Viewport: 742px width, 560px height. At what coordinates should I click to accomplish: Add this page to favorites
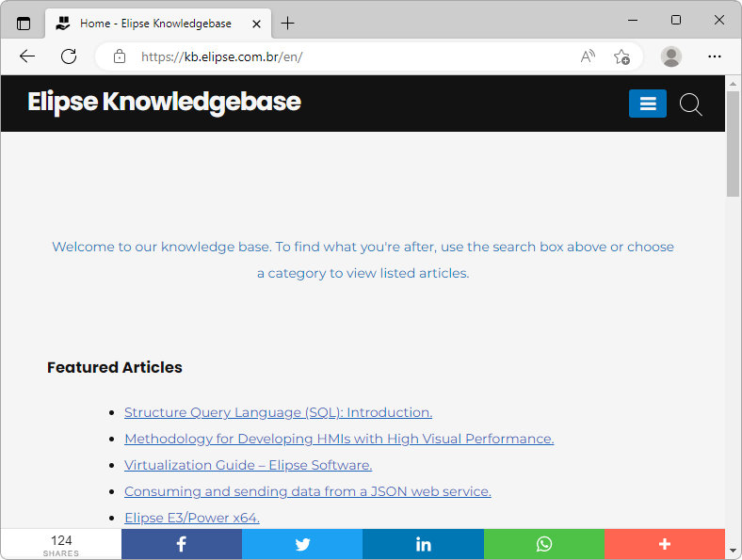click(x=621, y=56)
